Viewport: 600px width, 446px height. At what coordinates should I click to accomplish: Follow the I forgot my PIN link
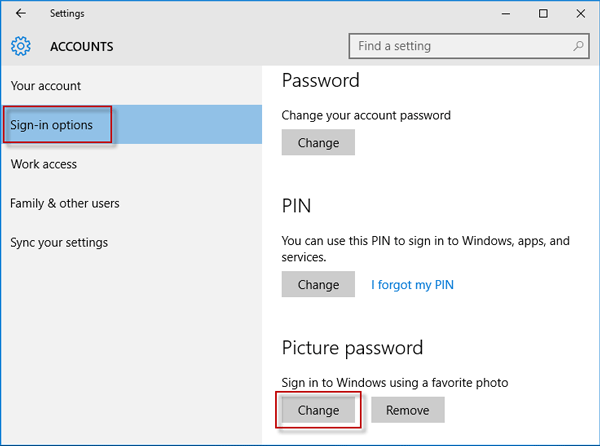pyautogui.click(x=412, y=285)
